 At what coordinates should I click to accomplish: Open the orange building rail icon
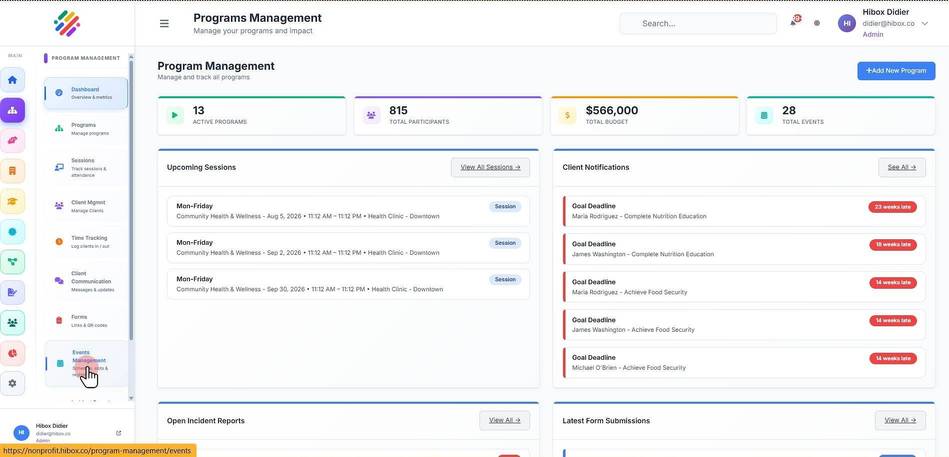[x=12, y=171]
